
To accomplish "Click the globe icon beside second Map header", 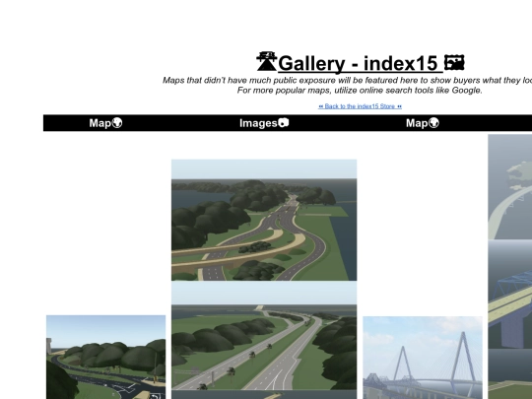I will pos(433,122).
